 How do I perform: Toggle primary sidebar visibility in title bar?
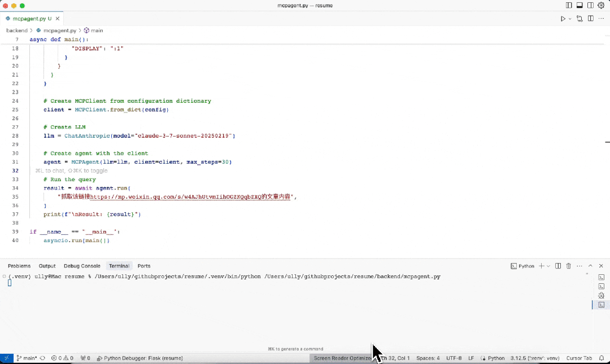pyautogui.click(x=569, y=5)
